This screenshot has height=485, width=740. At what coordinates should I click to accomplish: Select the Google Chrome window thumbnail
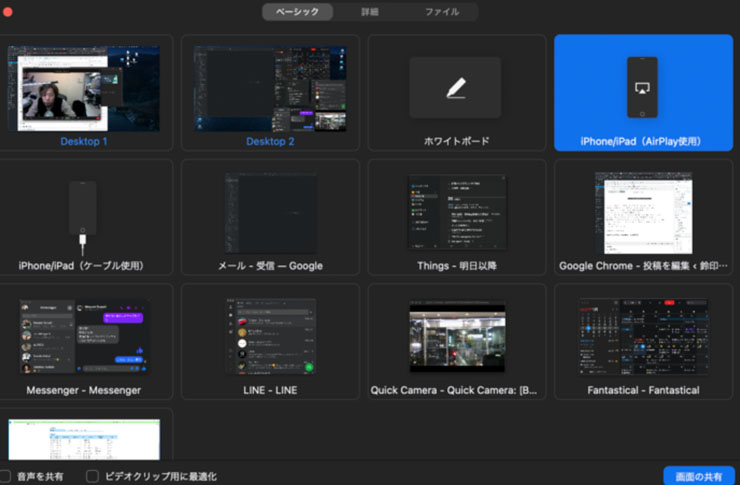pos(643,212)
